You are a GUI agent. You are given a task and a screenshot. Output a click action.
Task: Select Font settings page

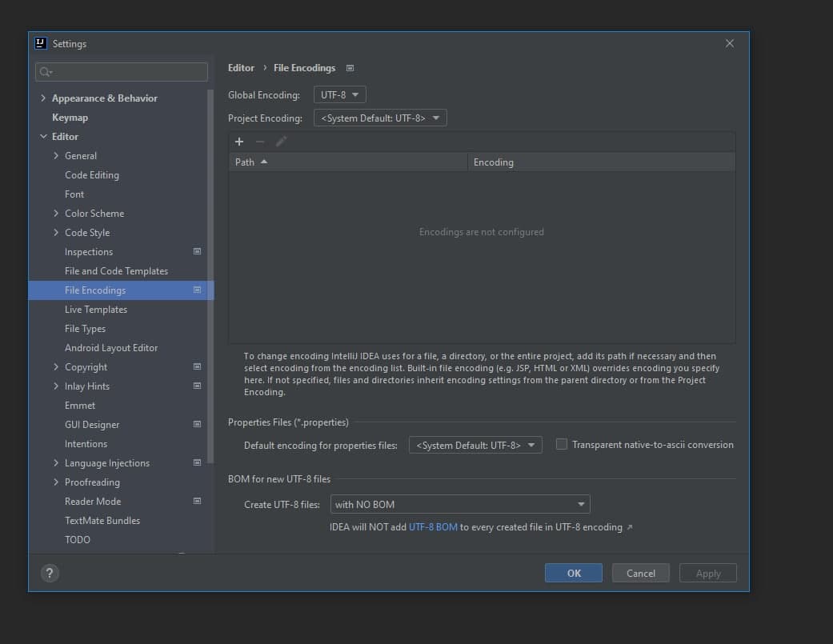click(x=74, y=194)
